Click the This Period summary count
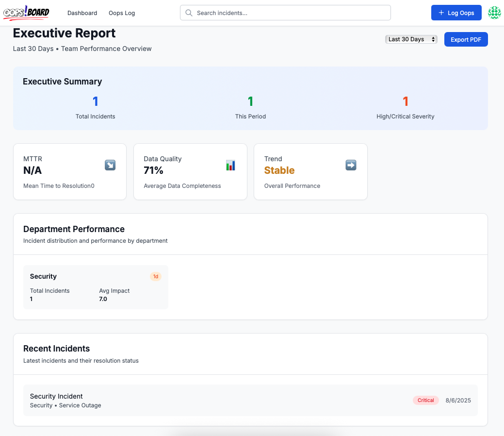 click(x=250, y=101)
